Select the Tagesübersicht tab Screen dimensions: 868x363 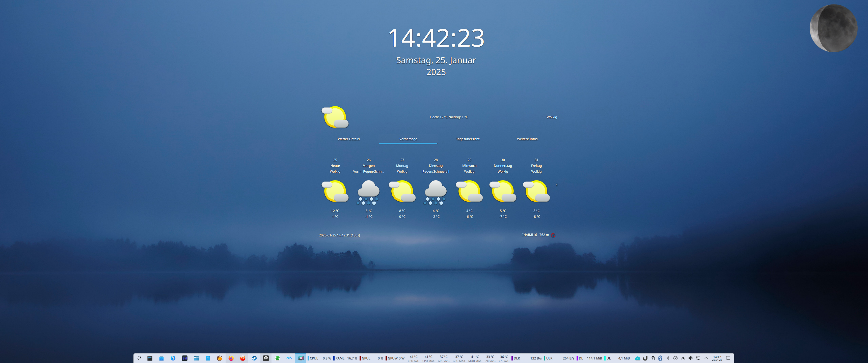coord(467,139)
